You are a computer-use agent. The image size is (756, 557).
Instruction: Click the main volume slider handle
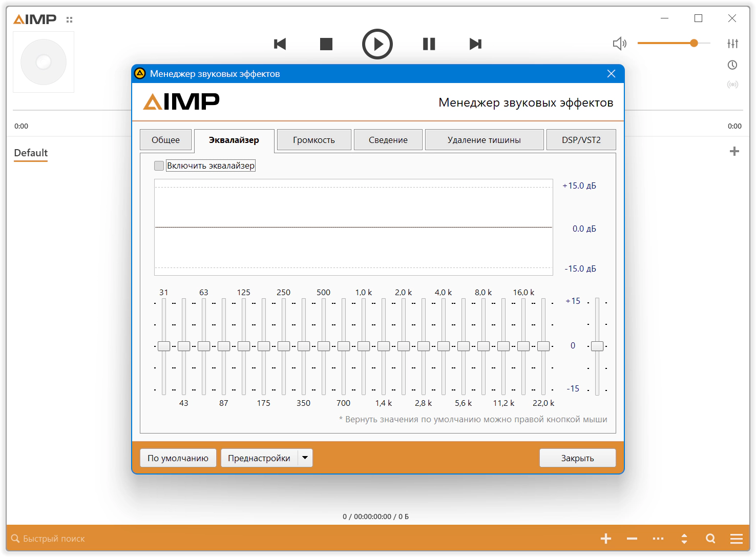tap(694, 43)
